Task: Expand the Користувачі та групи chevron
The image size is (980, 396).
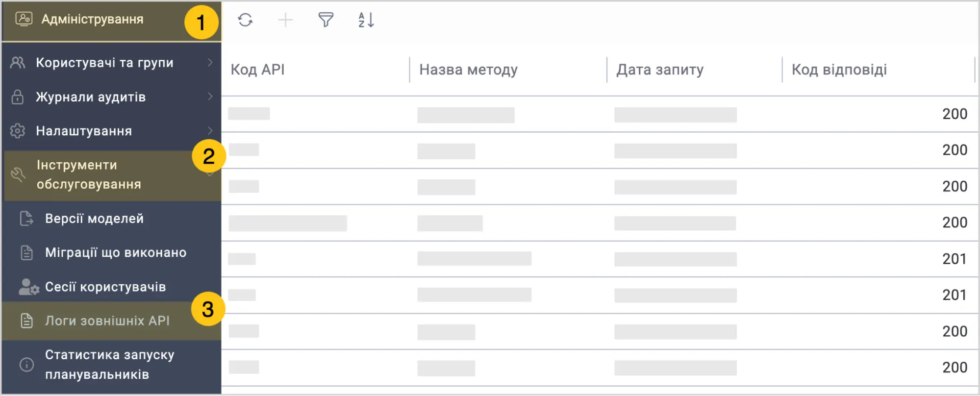Action: [210, 62]
